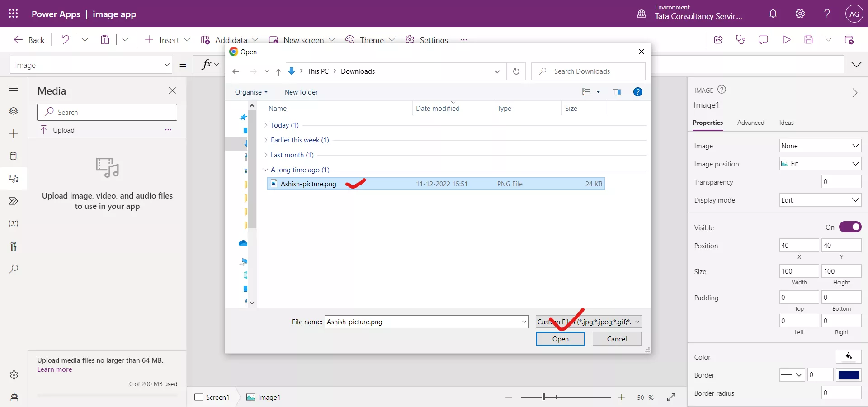Image resolution: width=868 pixels, height=407 pixels.
Task: Switch to the Advanced tab
Action: click(x=750, y=123)
